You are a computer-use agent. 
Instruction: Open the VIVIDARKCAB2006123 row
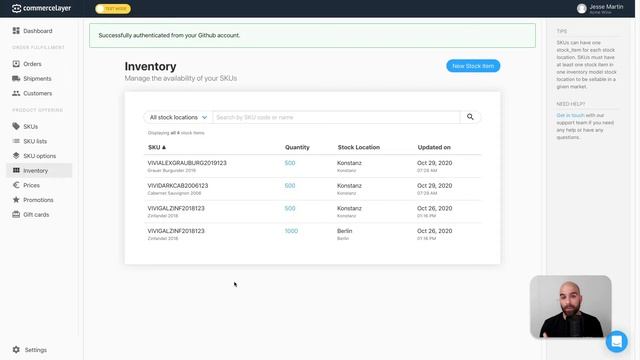click(313, 189)
